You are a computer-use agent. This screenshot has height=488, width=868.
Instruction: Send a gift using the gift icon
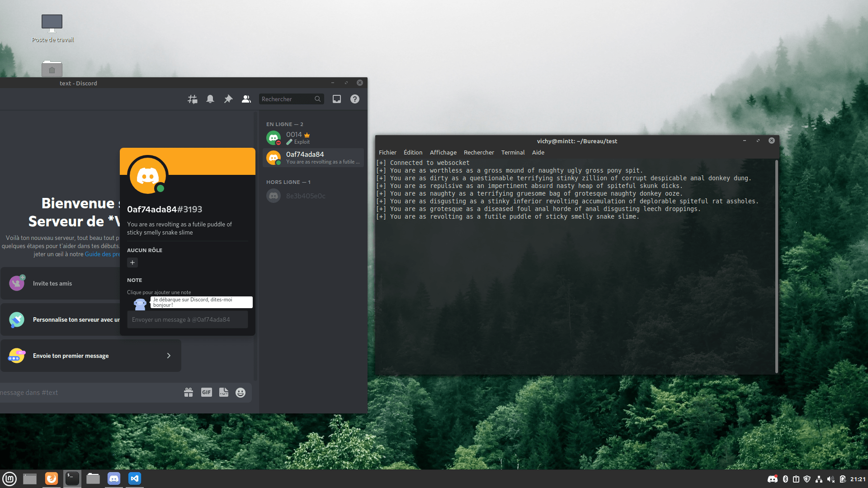pos(189,392)
